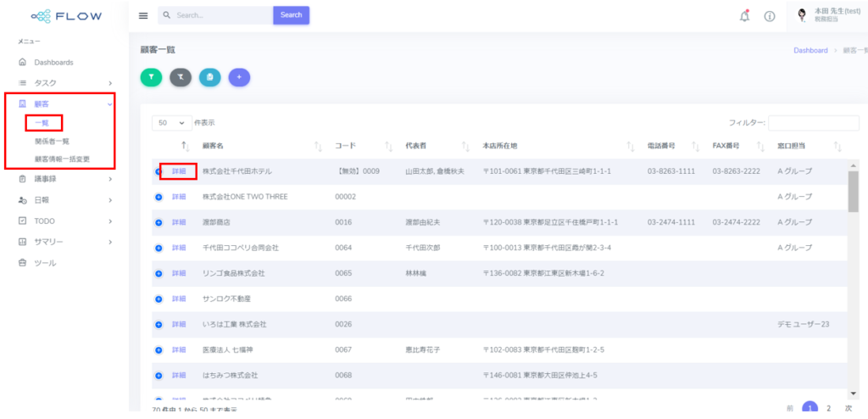The image size is (868, 419).
Task: Select 関係者一覧 in the sidebar
Action: point(52,142)
